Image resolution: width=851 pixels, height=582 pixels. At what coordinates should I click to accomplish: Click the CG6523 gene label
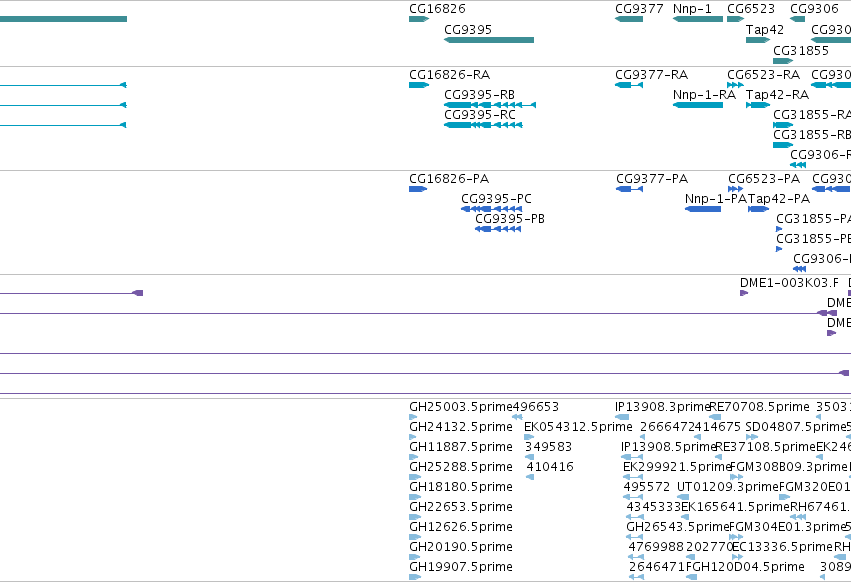pos(751,9)
